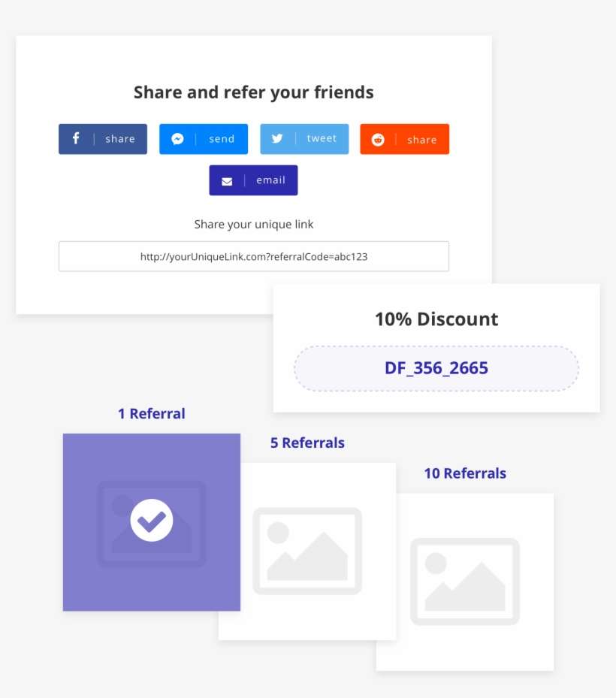This screenshot has height=698, width=616.
Task: Click the image placeholder icon under 5 Referrals
Action: click(x=306, y=550)
